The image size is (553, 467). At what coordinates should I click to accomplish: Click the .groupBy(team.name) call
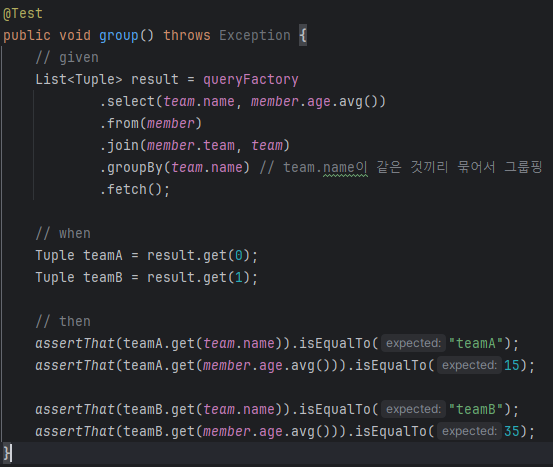click(x=175, y=168)
